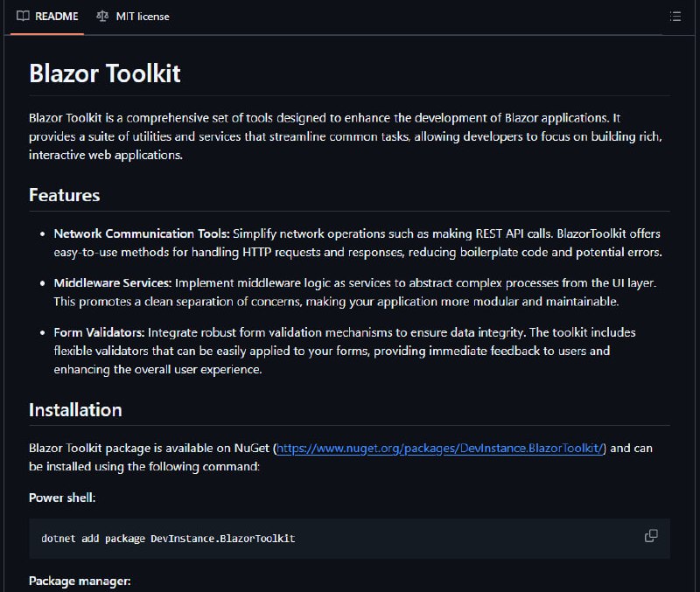Open the README tab

pos(47,17)
